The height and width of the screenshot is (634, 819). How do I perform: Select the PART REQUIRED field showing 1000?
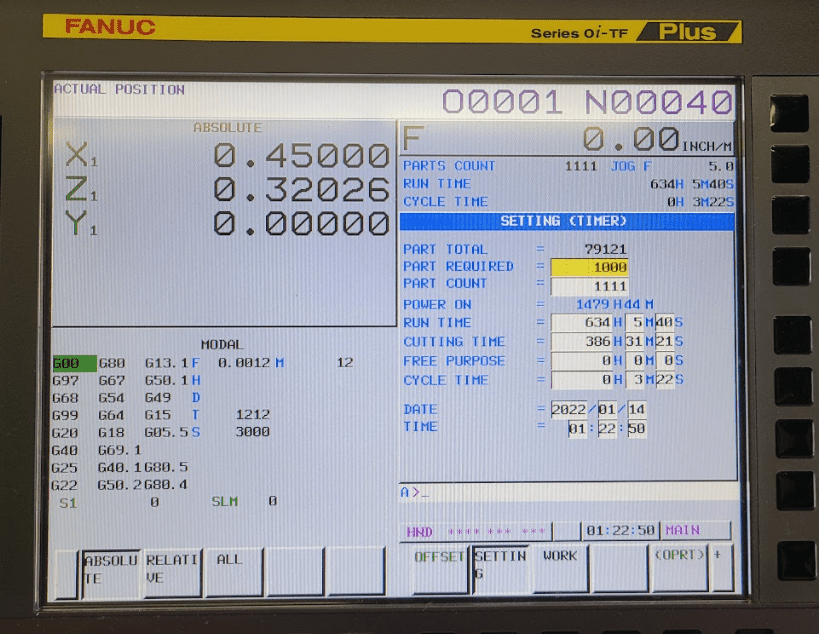coord(589,267)
